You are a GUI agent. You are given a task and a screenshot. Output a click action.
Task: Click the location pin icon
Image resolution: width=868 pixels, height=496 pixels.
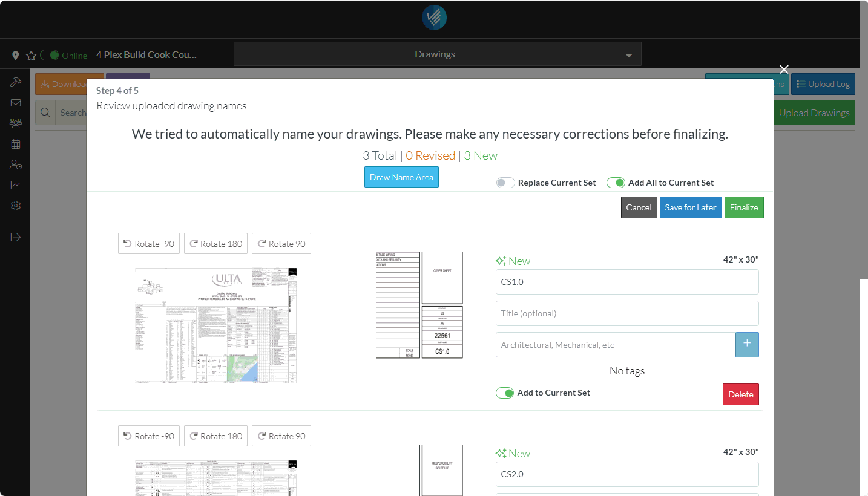click(x=16, y=56)
